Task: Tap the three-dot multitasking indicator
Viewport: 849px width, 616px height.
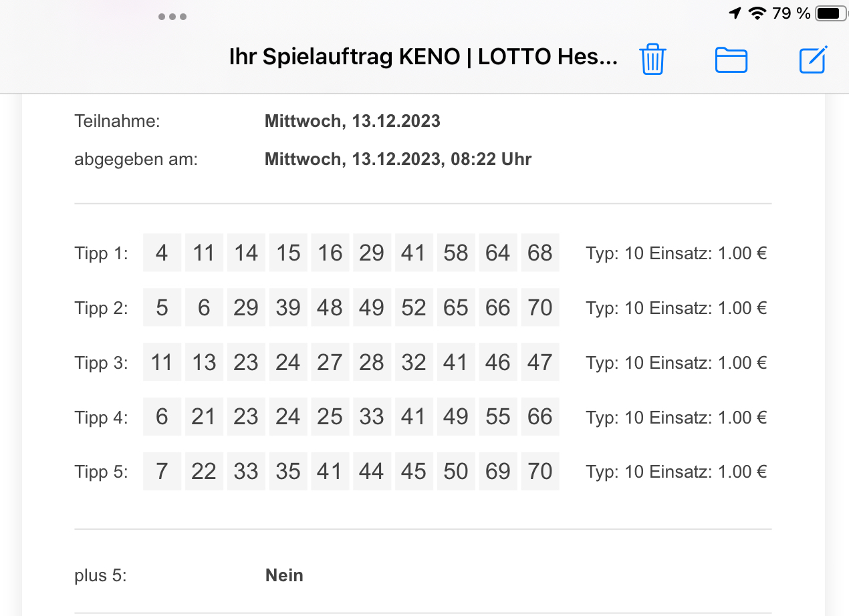Action: pyautogui.click(x=172, y=17)
